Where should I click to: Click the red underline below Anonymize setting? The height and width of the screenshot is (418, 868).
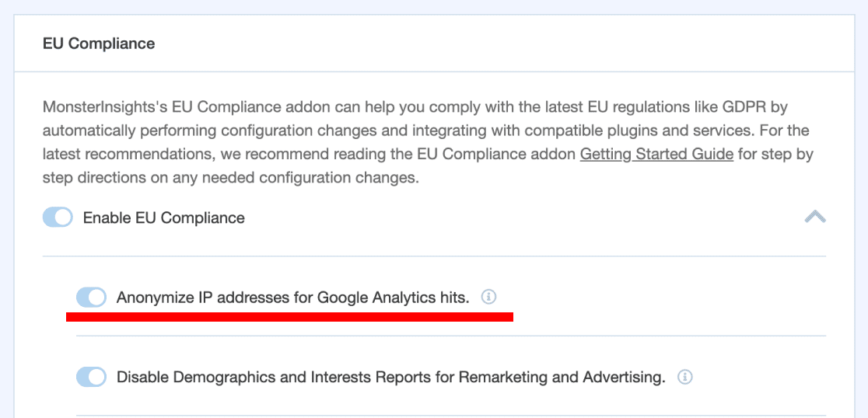click(289, 316)
